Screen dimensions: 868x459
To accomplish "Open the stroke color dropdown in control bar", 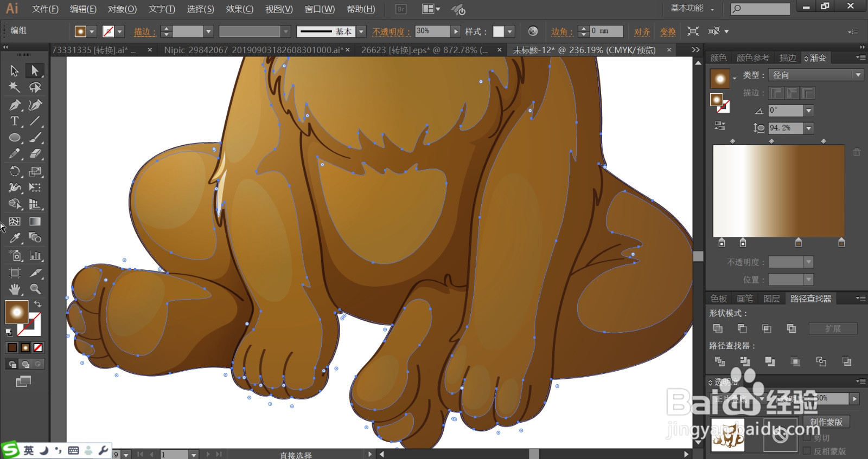I will [120, 31].
